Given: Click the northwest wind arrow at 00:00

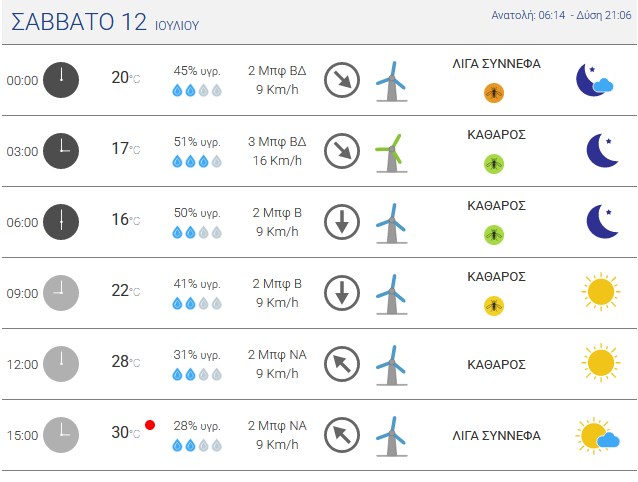Looking at the screenshot, I should click(342, 80).
